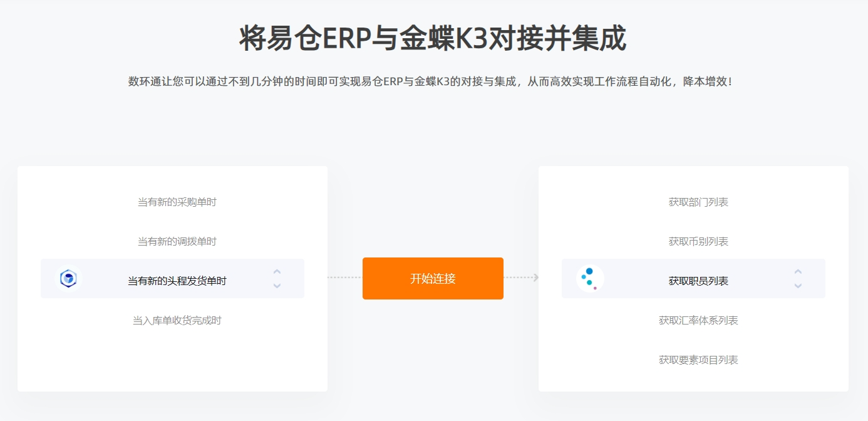Click the 数环通 description text below the heading

430,81
